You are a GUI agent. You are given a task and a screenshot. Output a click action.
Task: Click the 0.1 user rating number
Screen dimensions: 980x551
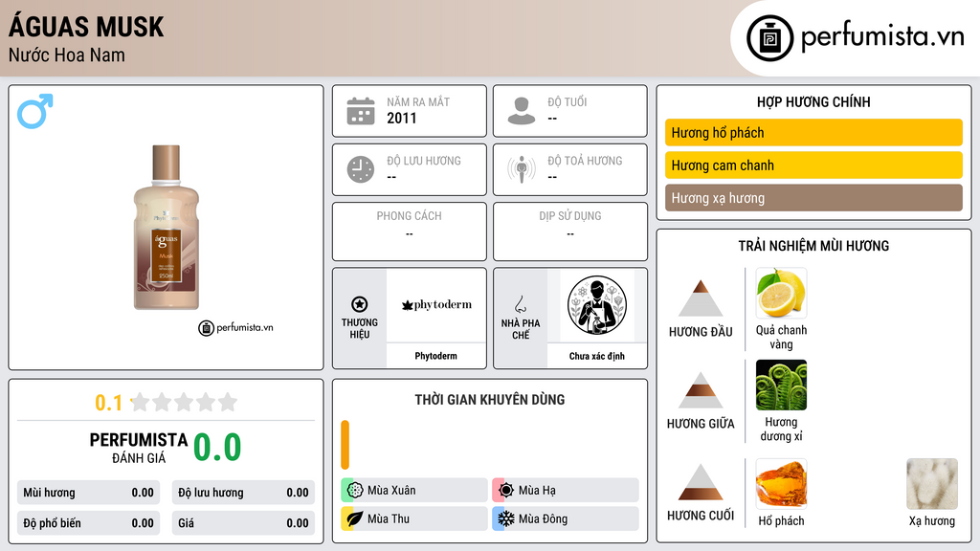(108, 403)
